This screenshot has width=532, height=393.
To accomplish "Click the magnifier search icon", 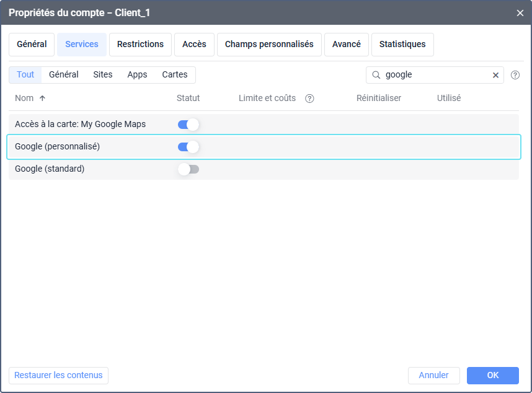I will (x=376, y=75).
